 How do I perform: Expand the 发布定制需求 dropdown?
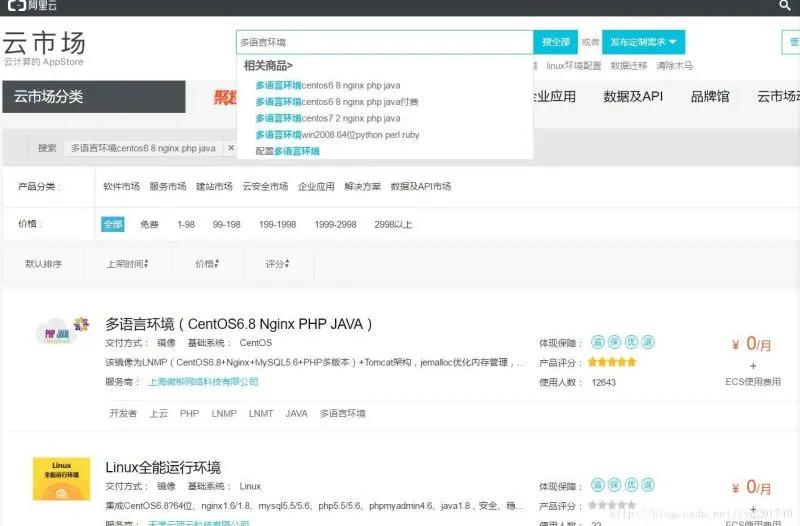click(x=643, y=42)
